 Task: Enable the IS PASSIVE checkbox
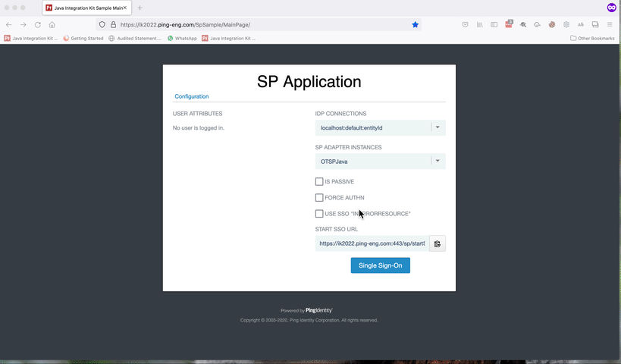[x=319, y=181]
